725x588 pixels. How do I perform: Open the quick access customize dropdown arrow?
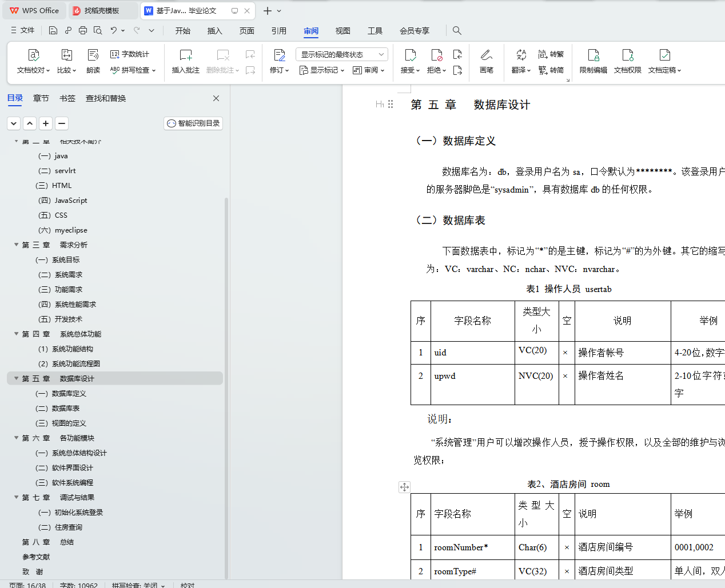(x=152, y=30)
